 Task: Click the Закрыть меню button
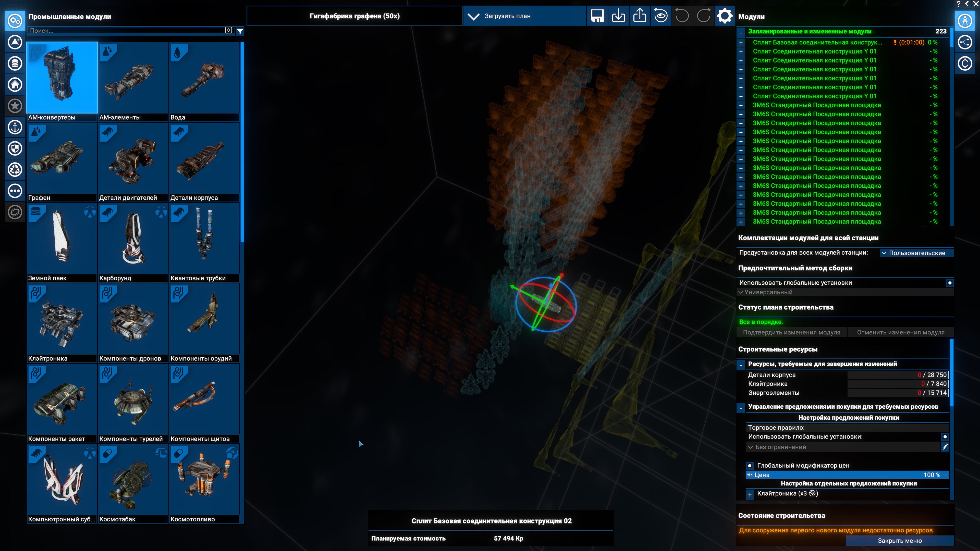click(x=899, y=540)
